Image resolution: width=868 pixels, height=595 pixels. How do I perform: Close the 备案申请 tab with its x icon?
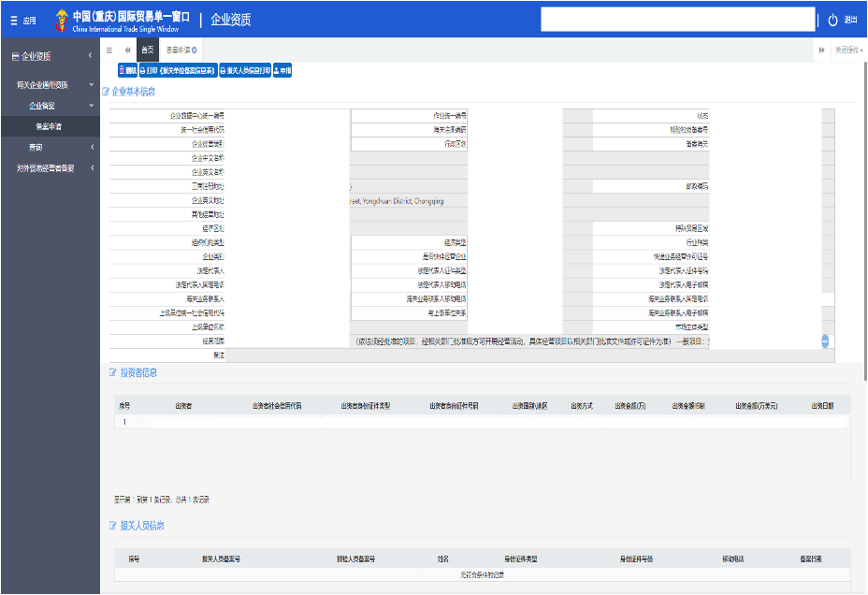click(x=194, y=50)
